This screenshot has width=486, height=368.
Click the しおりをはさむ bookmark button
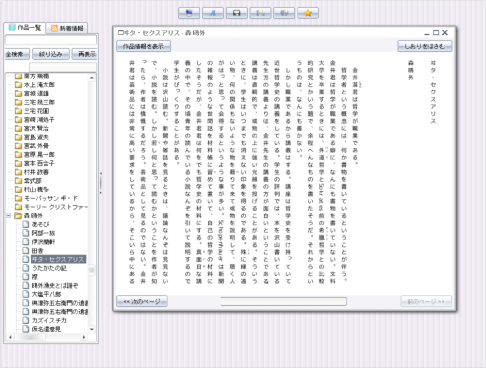coord(425,46)
